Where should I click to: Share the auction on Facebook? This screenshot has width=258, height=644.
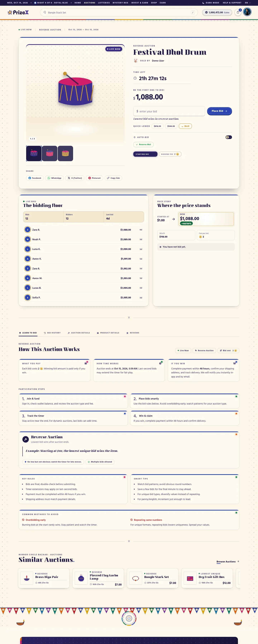35,178
